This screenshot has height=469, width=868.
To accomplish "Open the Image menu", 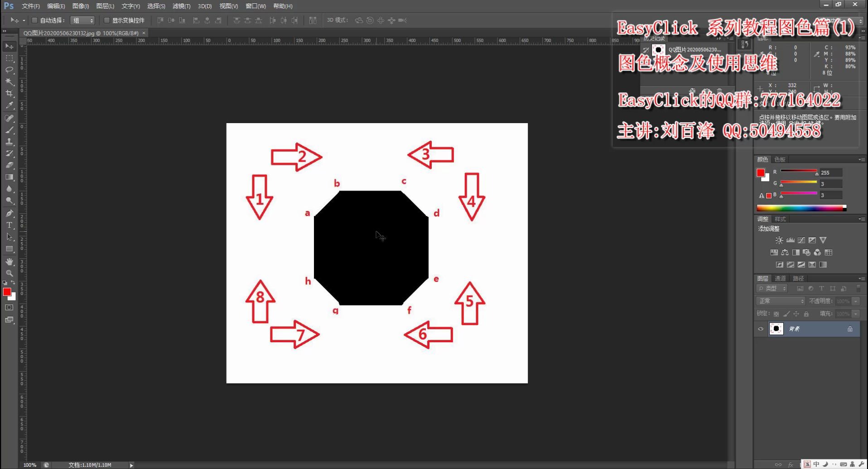I will coord(81,6).
